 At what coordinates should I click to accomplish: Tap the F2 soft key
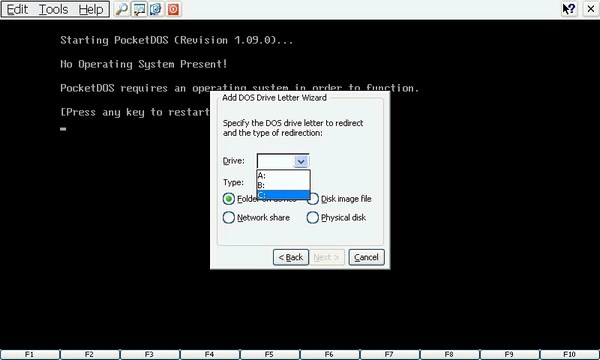pos(90,354)
